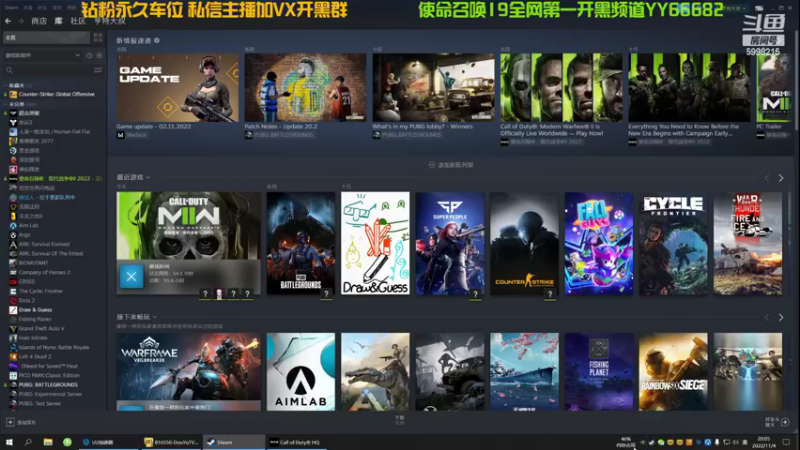Collapse the 收藏夹 favorites category
This screenshot has height=450, width=800.
click(x=16, y=85)
